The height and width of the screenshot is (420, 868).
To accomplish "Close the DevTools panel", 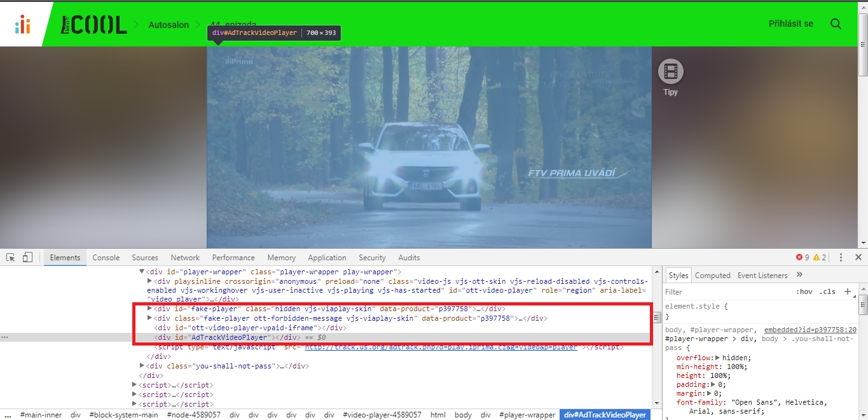I will click(x=858, y=257).
